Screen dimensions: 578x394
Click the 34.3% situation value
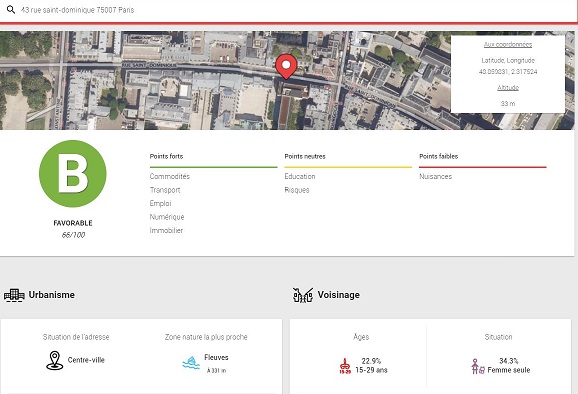(x=509, y=361)
